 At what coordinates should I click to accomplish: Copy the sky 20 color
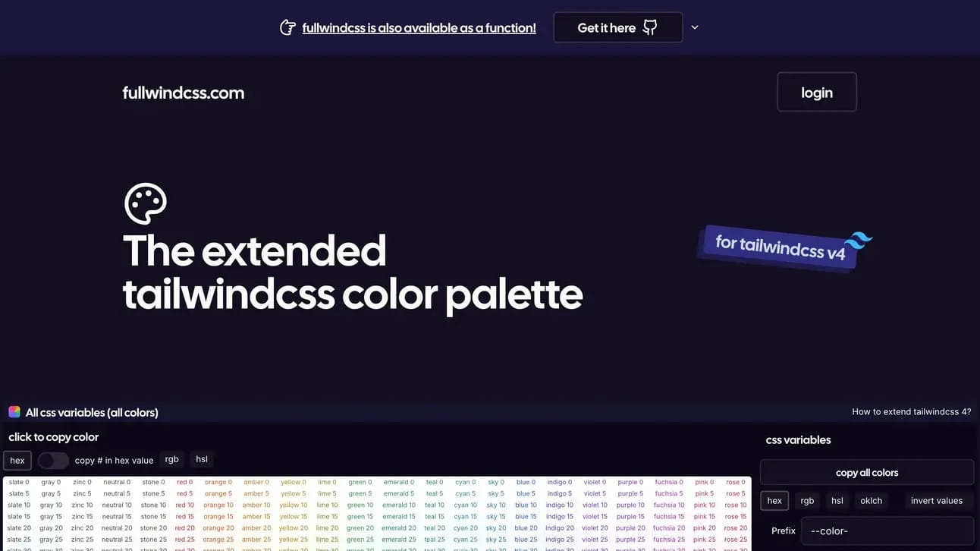(x=497, y=528)
